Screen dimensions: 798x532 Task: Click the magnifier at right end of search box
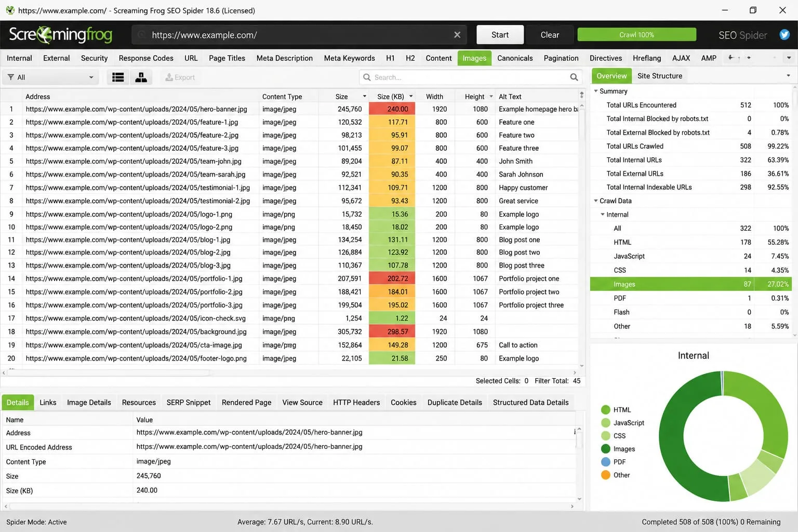click(574, 77)
